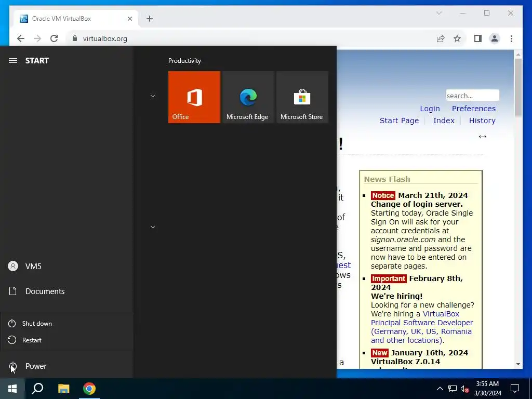
Task: Open the Index link
Action: (444, 121)
